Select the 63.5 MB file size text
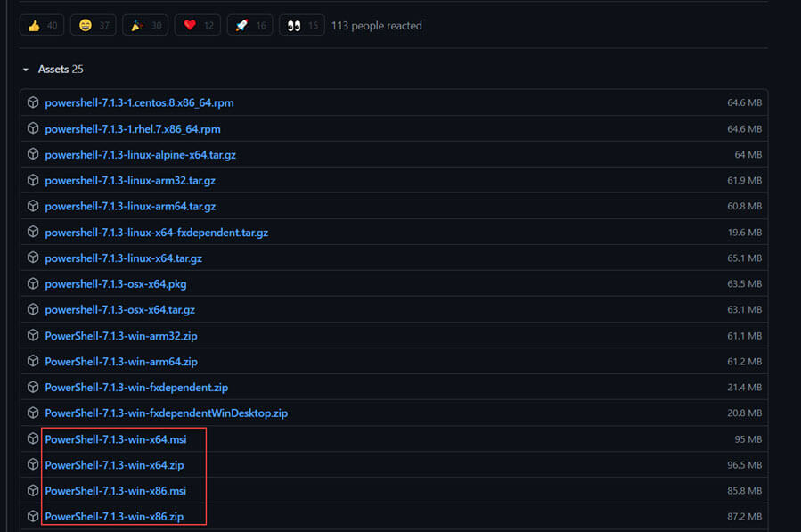The width and height of the screenshot is (801, 532). coord(745,284)
